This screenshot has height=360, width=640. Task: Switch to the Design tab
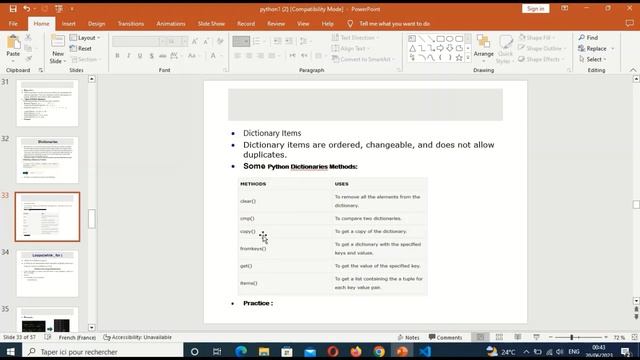click(96, 24)
